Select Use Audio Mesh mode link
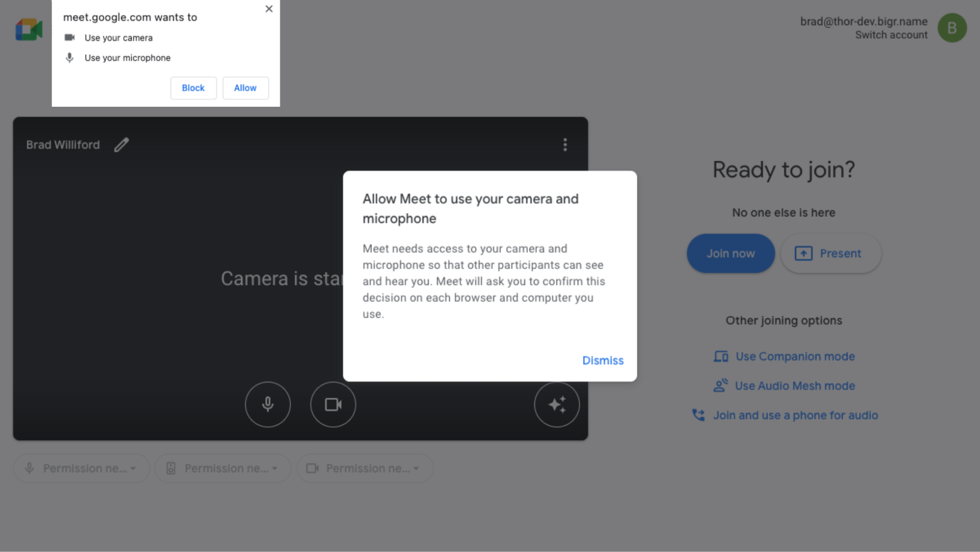The image size is (980, 552). coord(795,385)
